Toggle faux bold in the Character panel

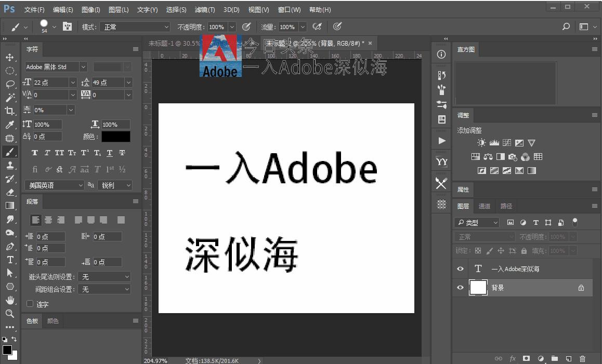[34, 153]
